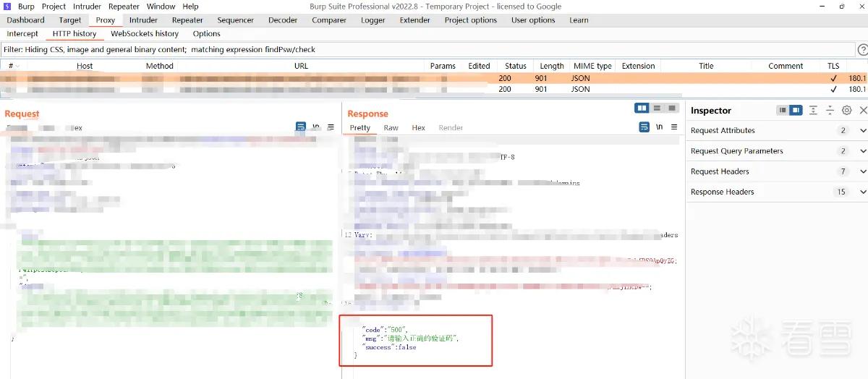Open Inspector settings gear
Viewport: 868px width, 379px height.
(847, 111)
